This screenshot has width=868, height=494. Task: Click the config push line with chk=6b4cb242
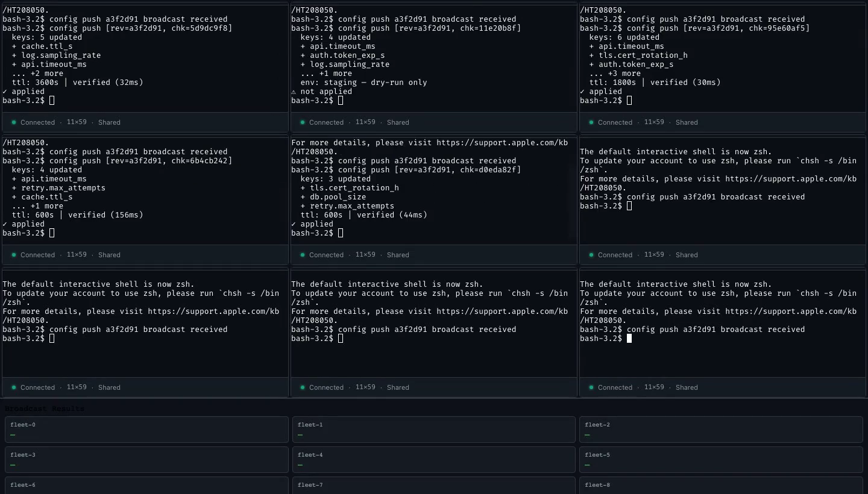coord(118,161)
